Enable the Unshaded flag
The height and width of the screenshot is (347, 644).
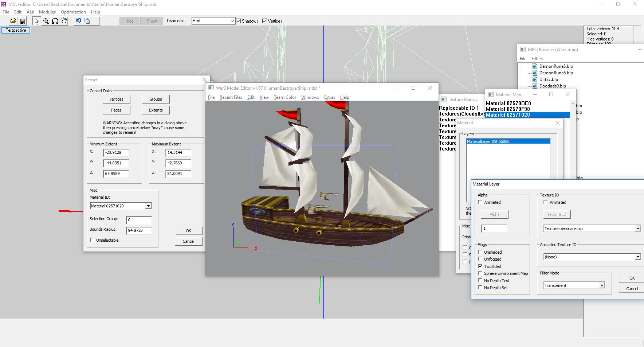[x=480, y=252]
